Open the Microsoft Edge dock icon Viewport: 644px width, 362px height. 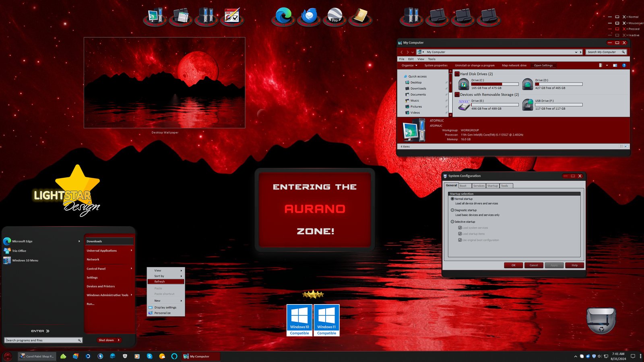tap(283, 16)
